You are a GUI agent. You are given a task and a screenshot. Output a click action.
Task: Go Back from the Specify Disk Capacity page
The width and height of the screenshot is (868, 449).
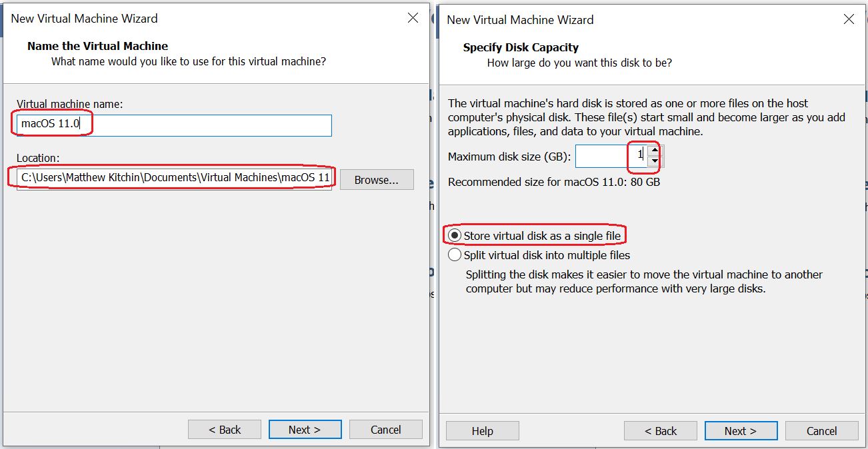tap(661, 431)
